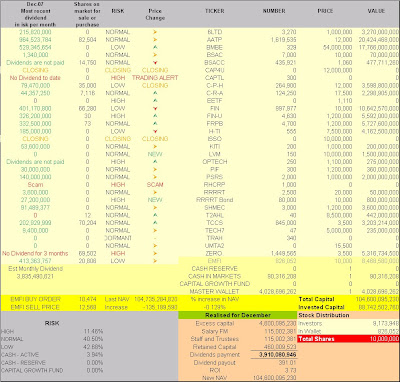Click the 'In Wallet' stock distribution label

point(309,331)
